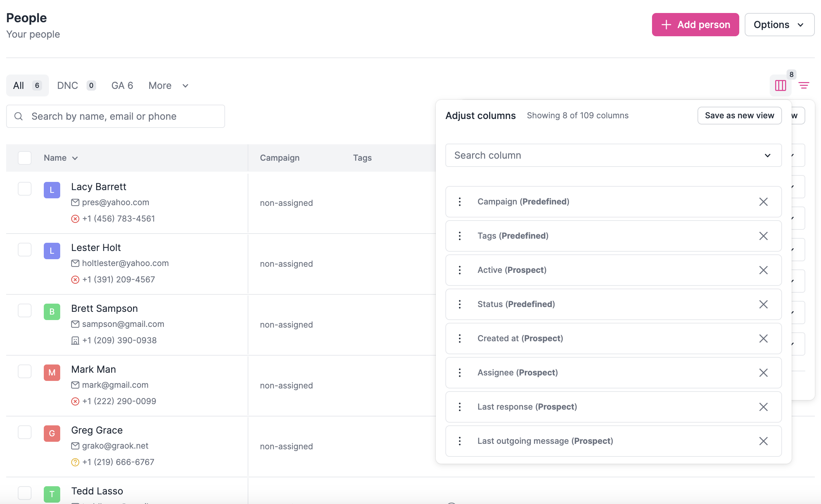821x504 pixels.
Task: Click the yellow question icon on Greg Grace's phone
Action: coord(75,462)
